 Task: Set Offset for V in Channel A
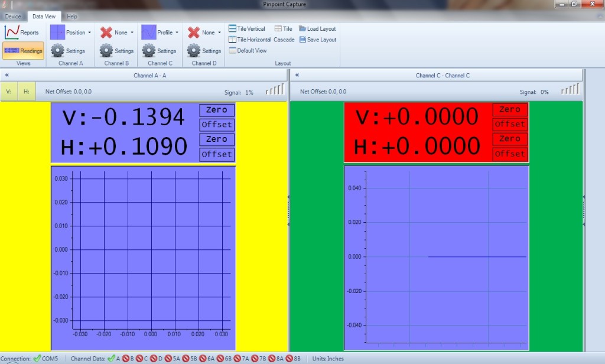217,125
